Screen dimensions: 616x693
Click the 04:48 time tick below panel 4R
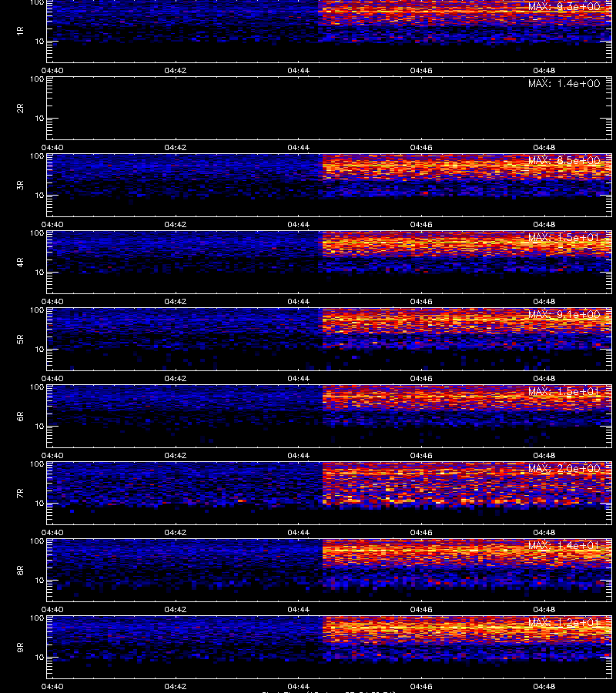[x=544, y=302]
